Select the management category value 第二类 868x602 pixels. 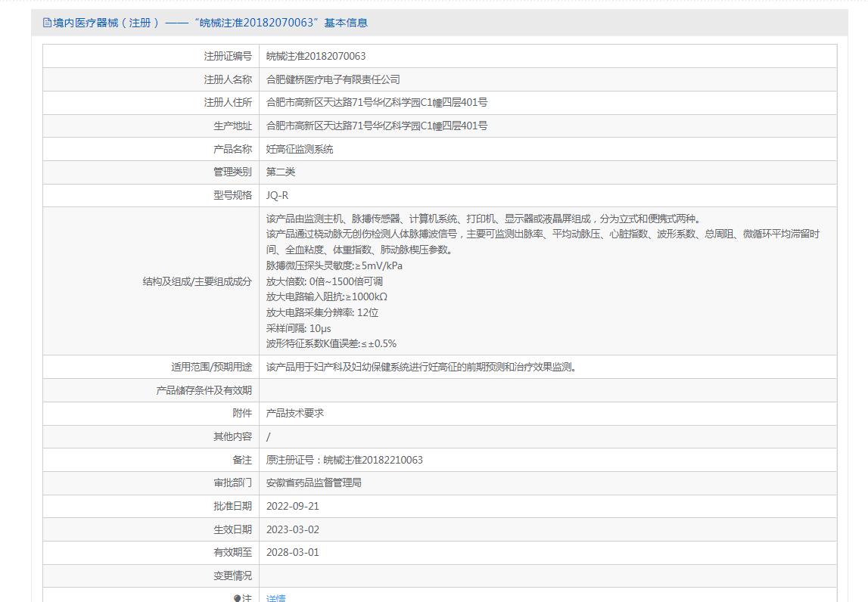(281, 172)
